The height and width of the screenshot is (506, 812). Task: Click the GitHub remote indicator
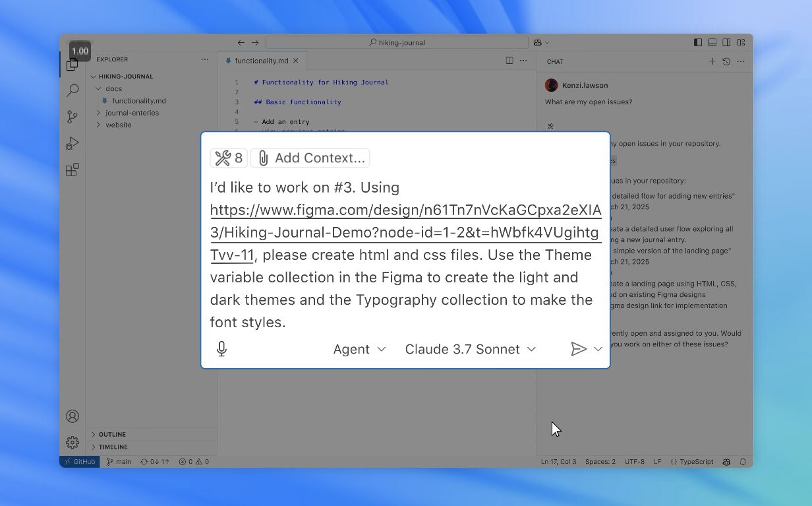tap(80, 462)
